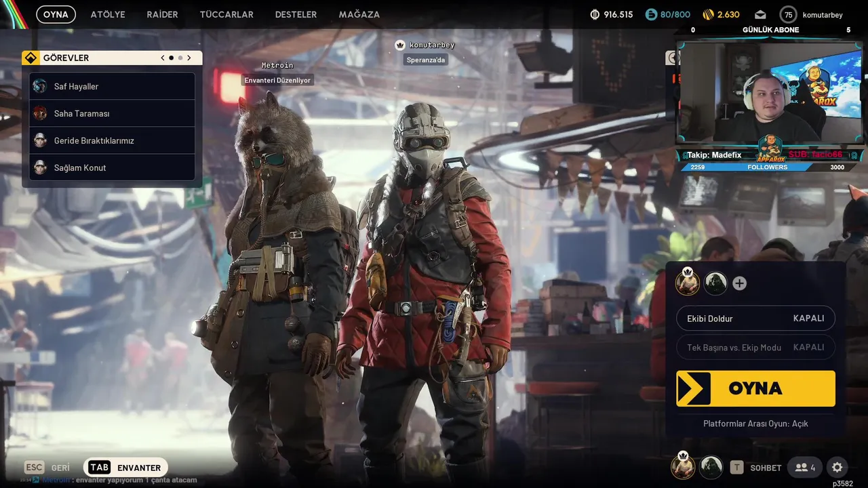This screenshot has width=868, height=488.
Task: Click the Saha Taraması quest giver portrait
Action: 40,113
